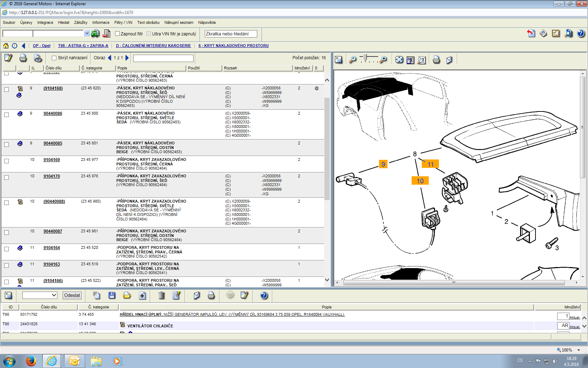Image resolution: width=588 pixels, height=368 pixels.
Task: Open the Nákupní seznam menu
Action: [x=178, y=22]
